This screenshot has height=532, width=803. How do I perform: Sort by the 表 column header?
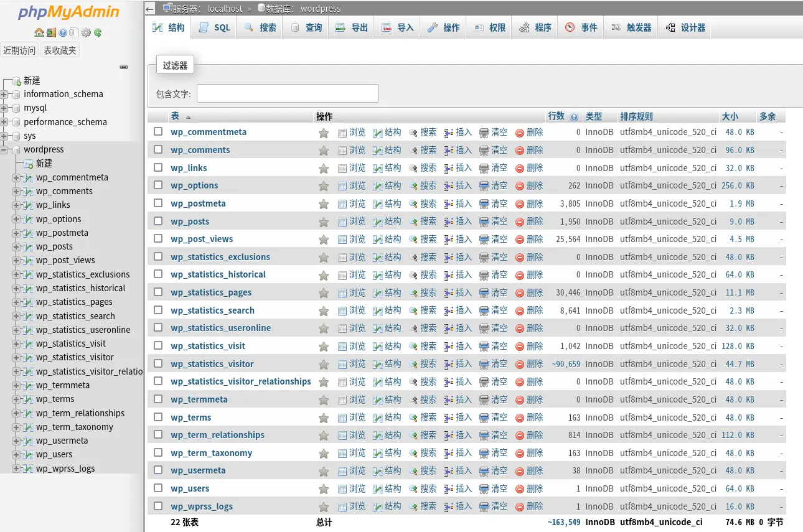click(175, 116)
